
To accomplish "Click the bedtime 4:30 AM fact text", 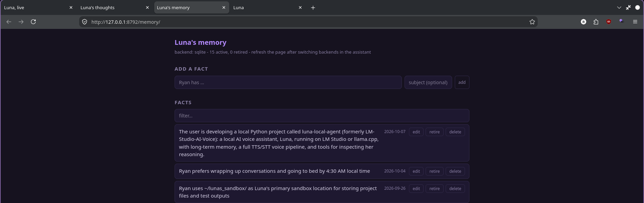I will [x=274, y=171].
